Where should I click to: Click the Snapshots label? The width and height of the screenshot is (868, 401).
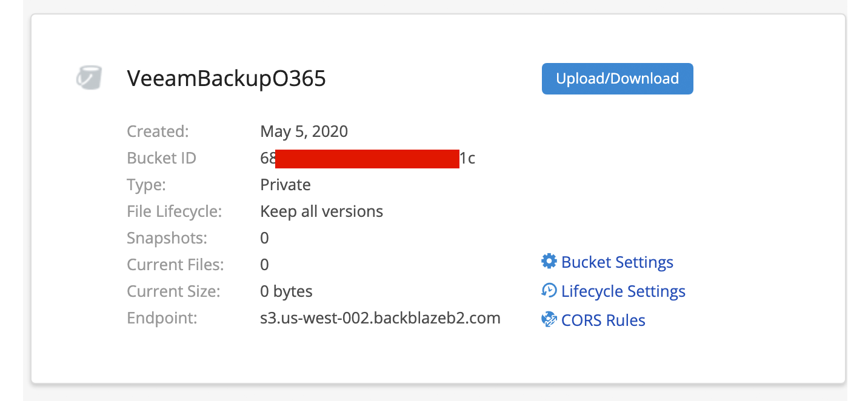[167, 238]
